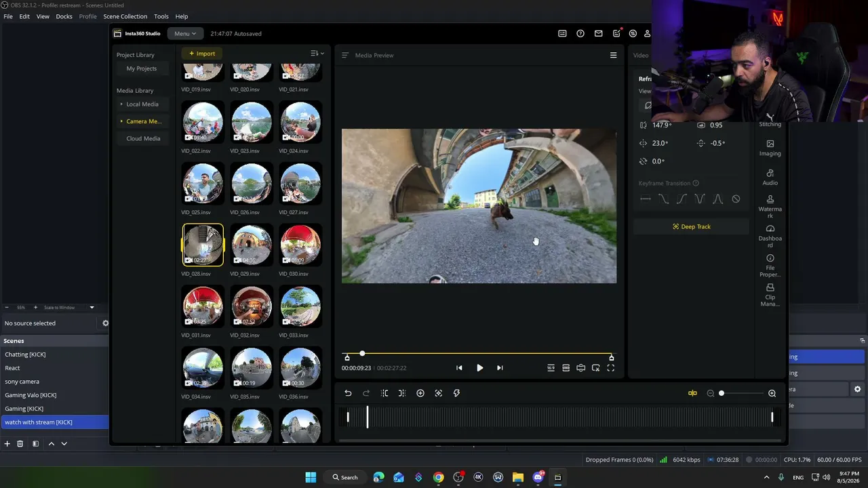868x488 pixels.
Task: Open OBS source properties gear
Action: point(105,323)
